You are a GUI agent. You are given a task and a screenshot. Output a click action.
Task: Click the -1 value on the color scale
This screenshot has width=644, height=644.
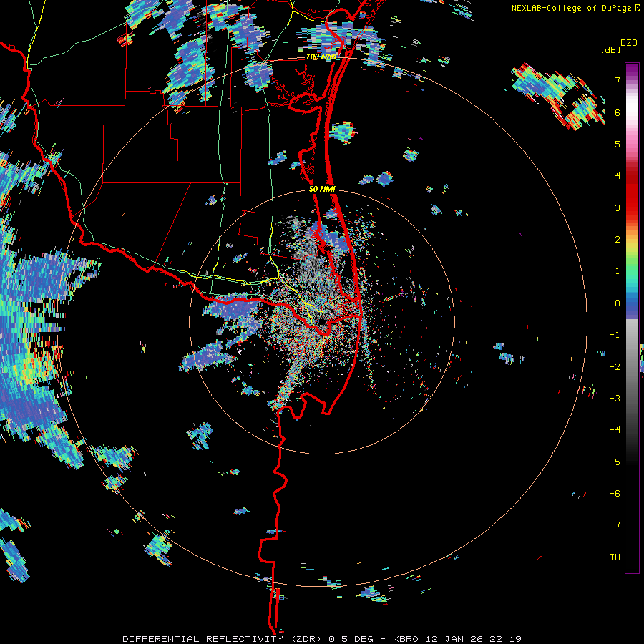tap(615, 335)
